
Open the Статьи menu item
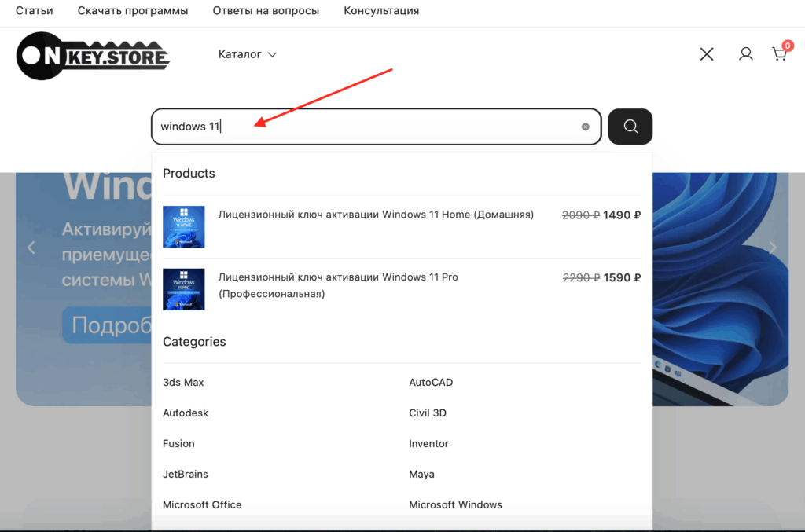[35, 11]
